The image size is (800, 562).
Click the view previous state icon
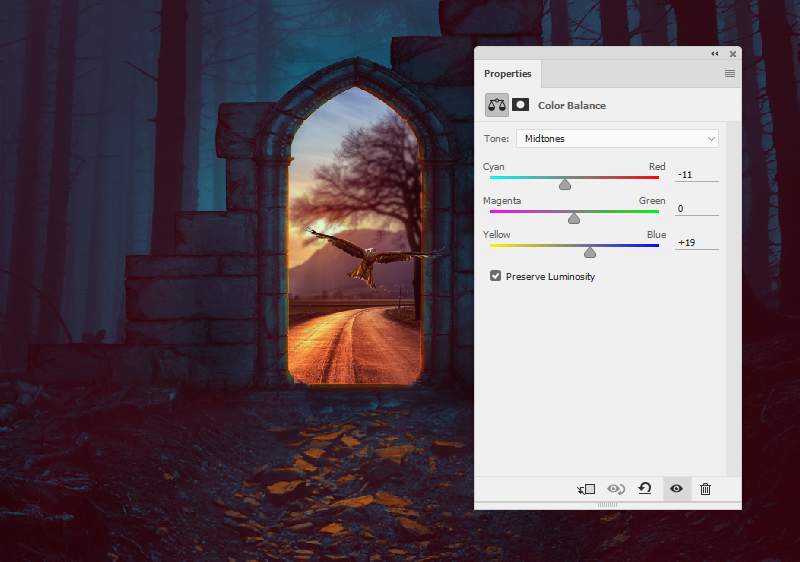click(616, 489)
